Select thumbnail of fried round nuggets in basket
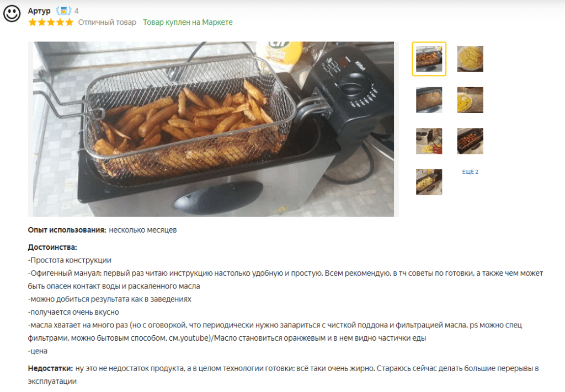The width and height of the screenshot is (565, 392). (x=470, y=141)
